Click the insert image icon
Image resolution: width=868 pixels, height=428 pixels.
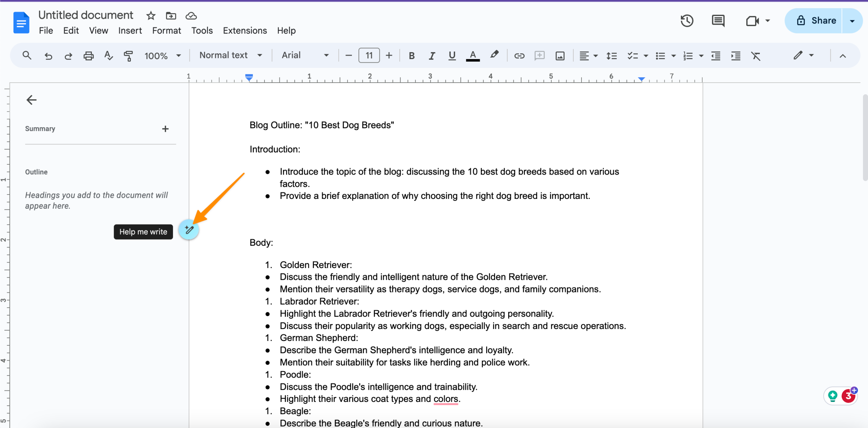(560, 56)
